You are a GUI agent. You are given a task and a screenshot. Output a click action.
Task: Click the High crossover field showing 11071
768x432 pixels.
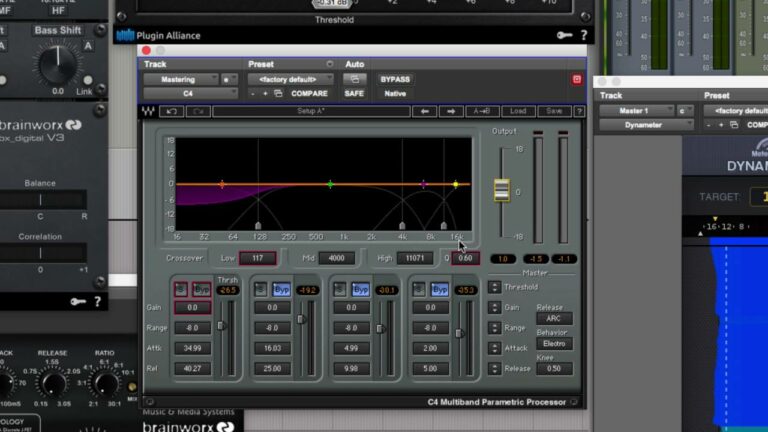414,258
